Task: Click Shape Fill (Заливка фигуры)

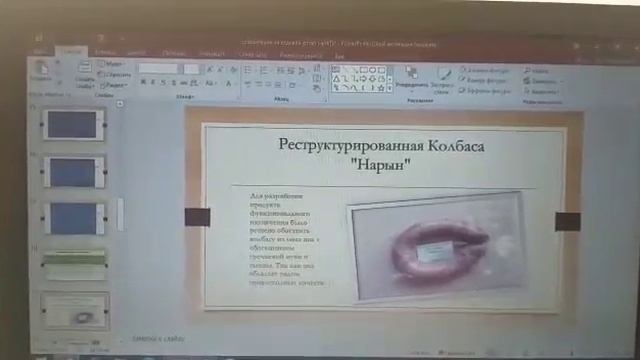Action: (x=484, y=70)
